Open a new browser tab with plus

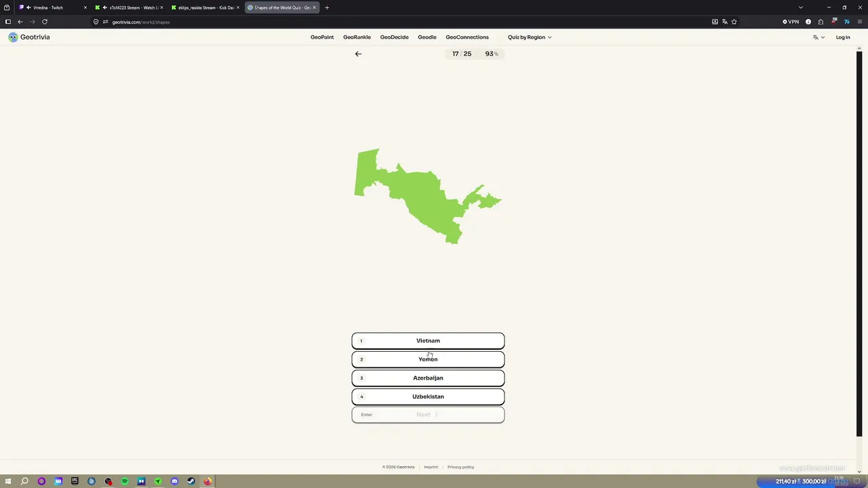(327, 7)
